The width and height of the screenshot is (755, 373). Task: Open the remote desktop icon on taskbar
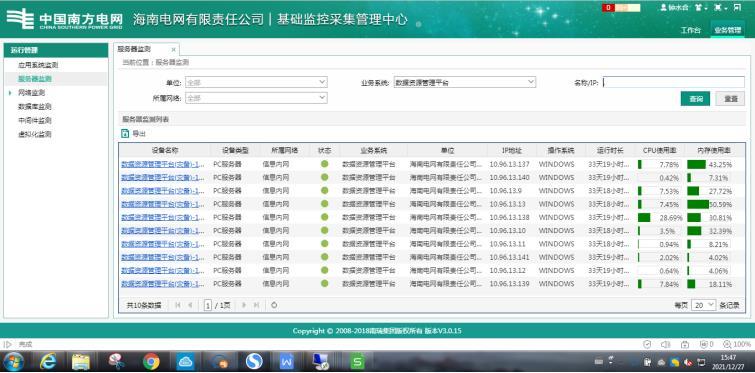(x=321, y=361)
